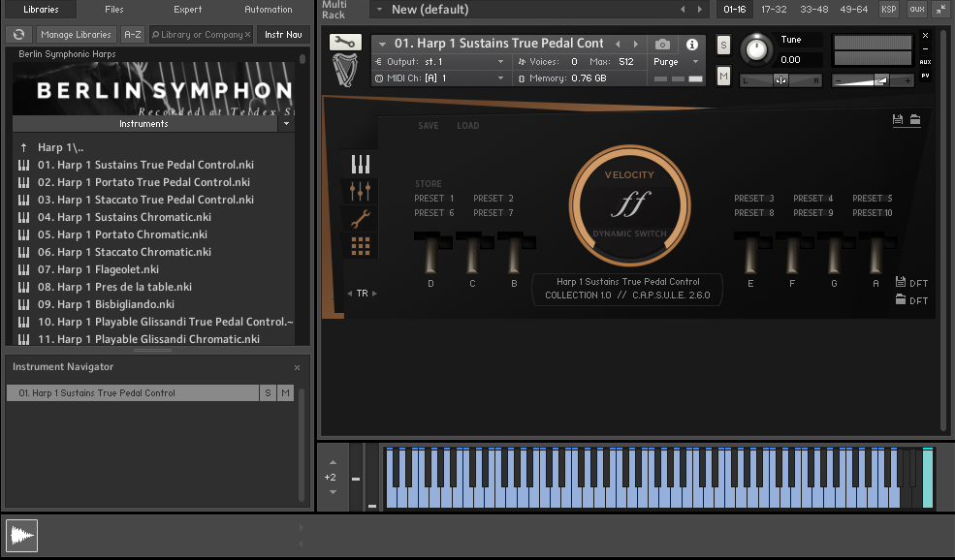Open the orange wrench settings page
This screenshot has height=560, width=955.
(x=360, y=219)
